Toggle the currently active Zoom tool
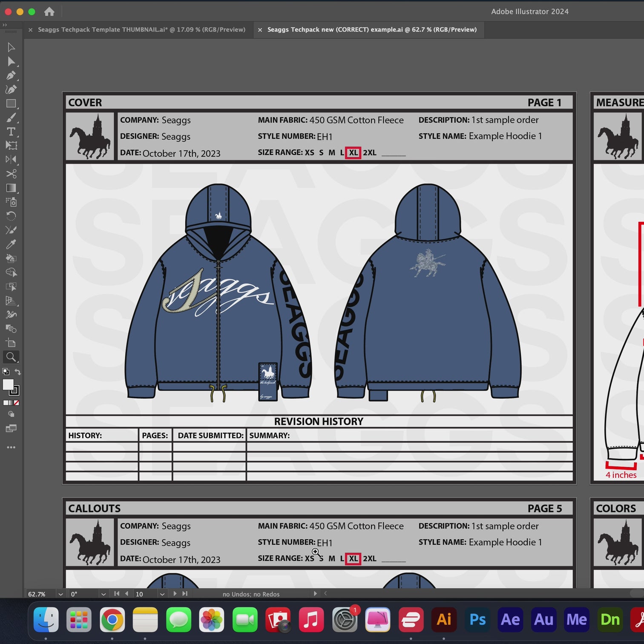644x644 pixels. click(x=11, y=357)
